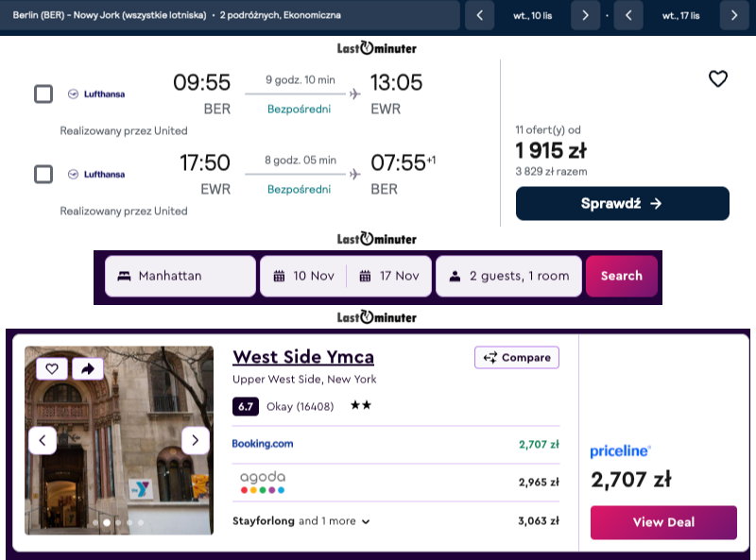
Task: Open the Berlin – Nowy Jork search summary field
Action: tap(230, 15)
